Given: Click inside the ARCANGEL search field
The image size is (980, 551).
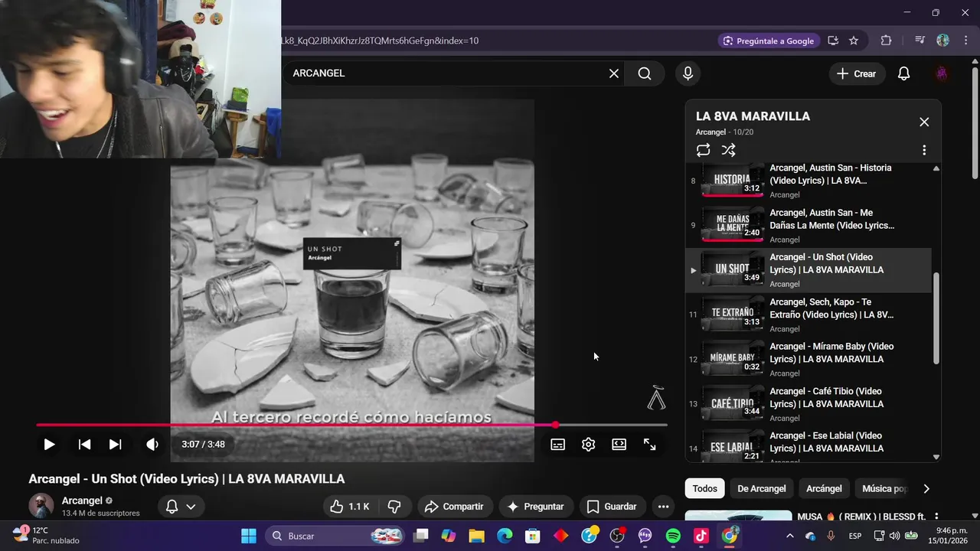Looking at the screenshot, I should click(x=444, y=73).
